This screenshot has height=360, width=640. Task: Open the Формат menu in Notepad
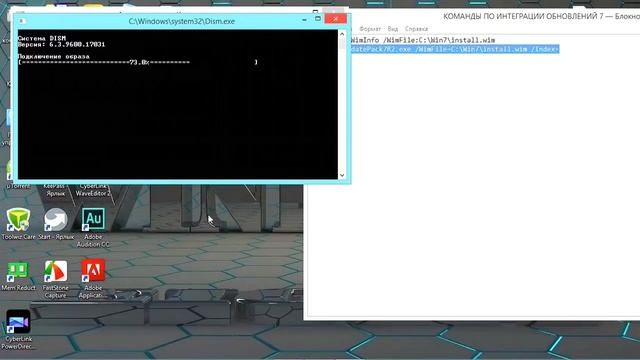370,29
